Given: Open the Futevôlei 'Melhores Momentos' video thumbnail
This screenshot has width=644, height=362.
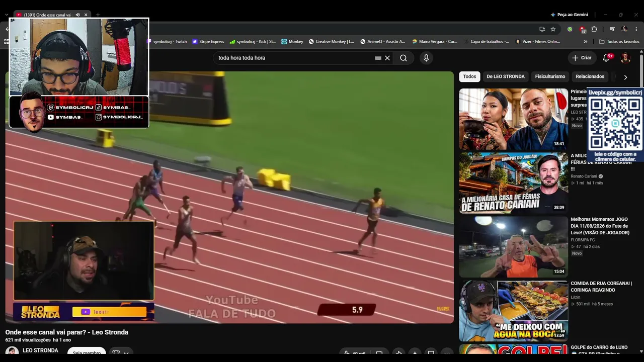Looking at the screenshot, I should click(x=513, y=247).
